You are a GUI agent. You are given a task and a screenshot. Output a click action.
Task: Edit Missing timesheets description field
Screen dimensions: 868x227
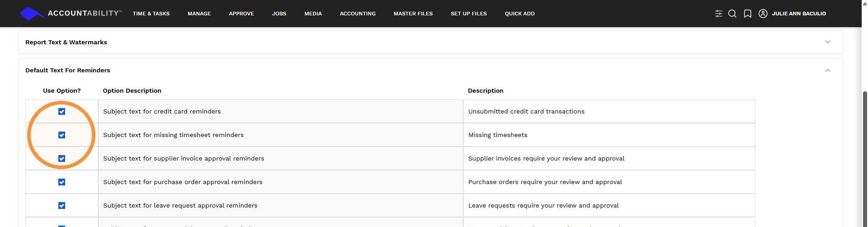pyautogui.click(x=609, y=135)
